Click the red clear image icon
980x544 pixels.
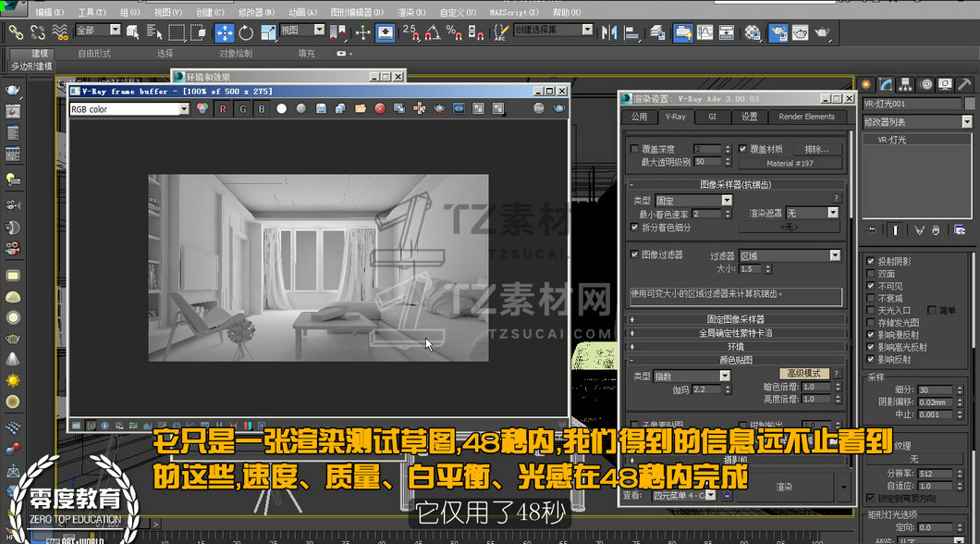[379, 109]
